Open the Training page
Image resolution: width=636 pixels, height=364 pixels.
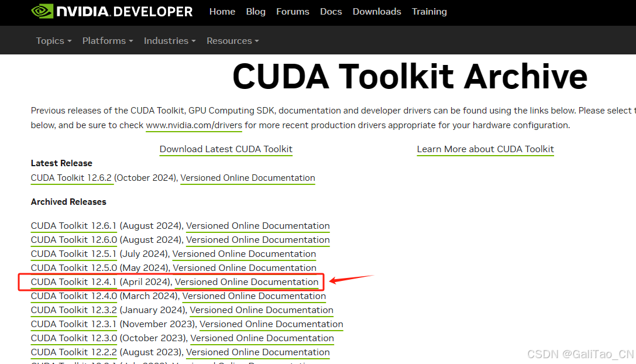pyautogui.click(x=429, y=12)
